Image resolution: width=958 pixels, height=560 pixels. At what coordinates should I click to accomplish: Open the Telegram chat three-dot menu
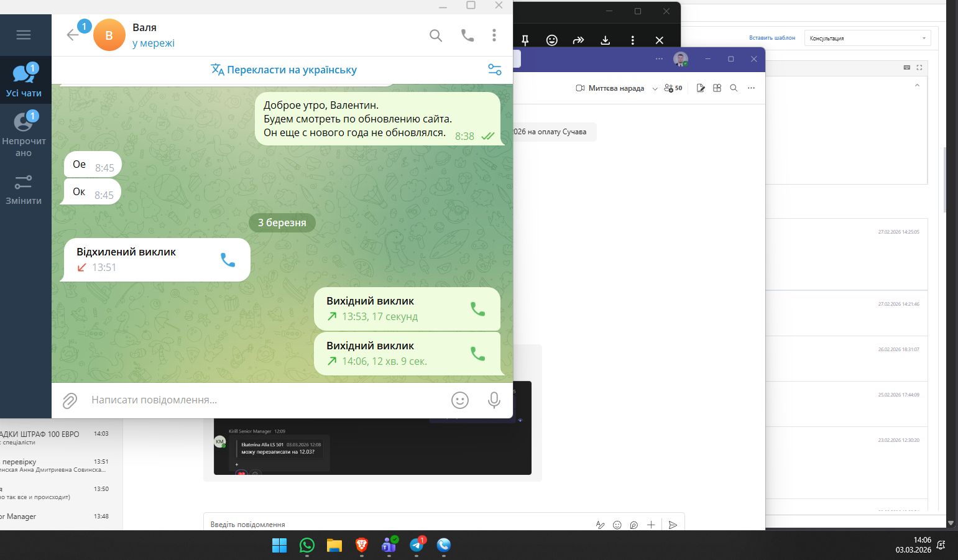(x=494, y=35)
